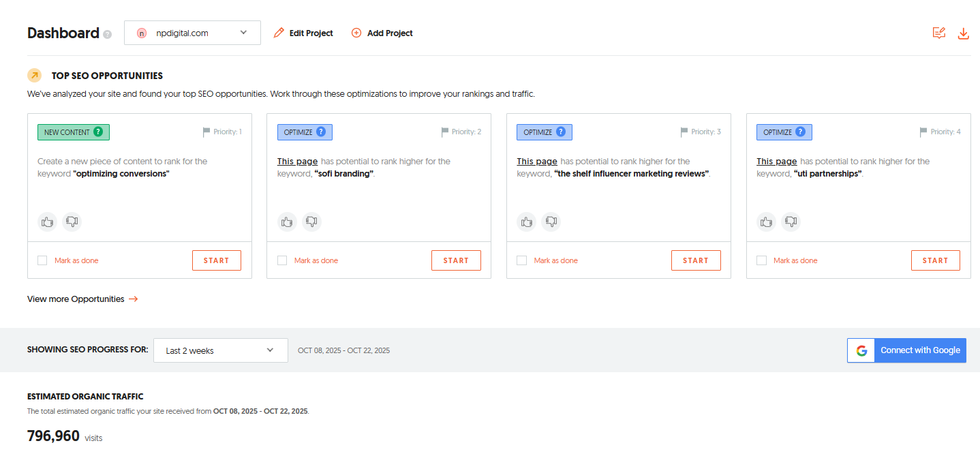The height and width of the screenshot is (454, 980).
Task: Check Mark as done for uti partnerships
Action: (761, 260)
